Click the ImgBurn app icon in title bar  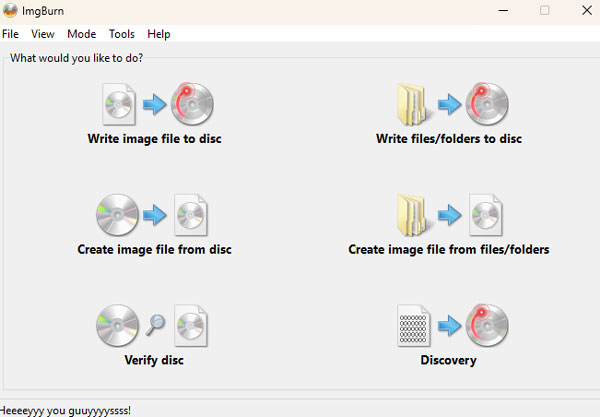coord(10,10)
